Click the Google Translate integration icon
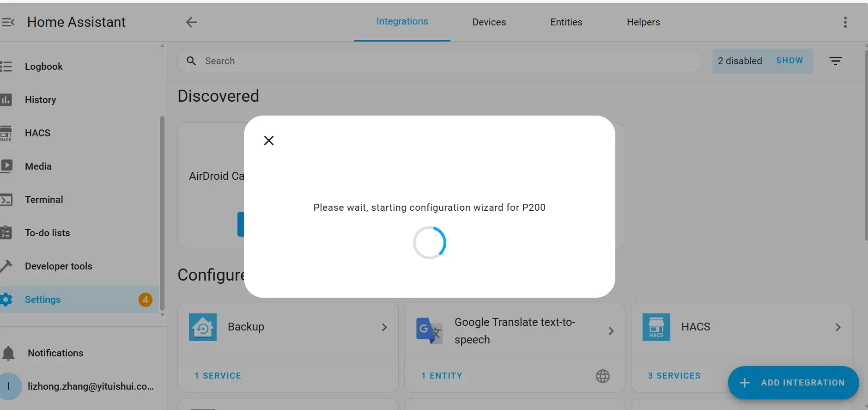 click(x=429, y=330)
